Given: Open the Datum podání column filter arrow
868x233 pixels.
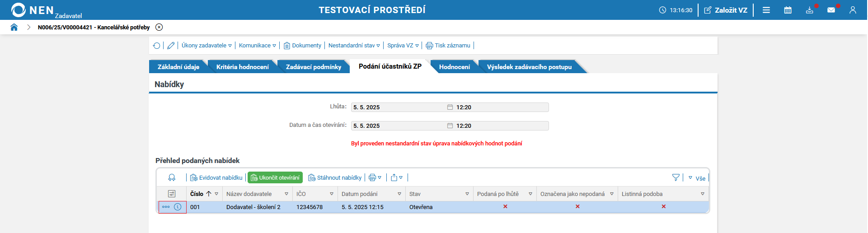Looking at the screenshot, I should (399, 194).
